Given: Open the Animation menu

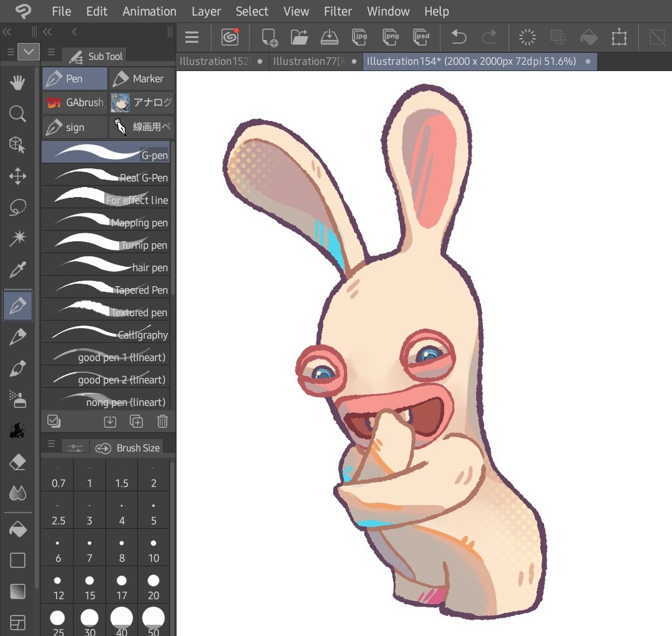Looking at the screenshot, I should tap(149, 11).
